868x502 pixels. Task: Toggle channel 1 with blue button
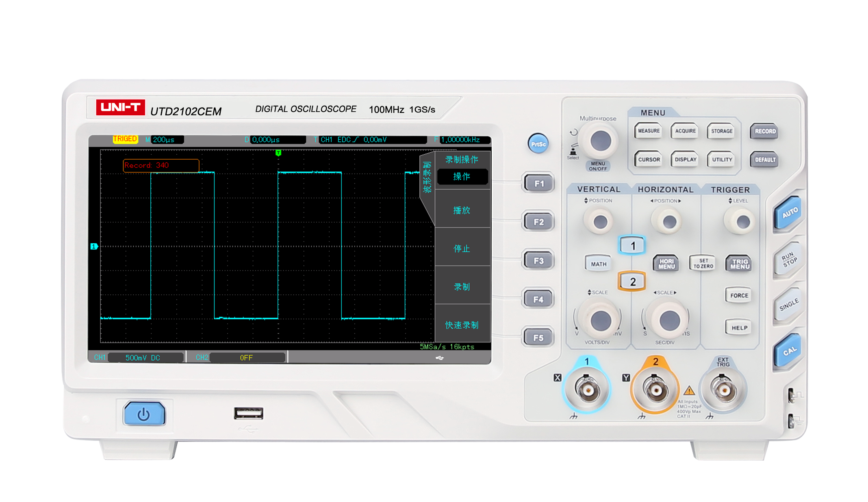pyautogui.click(x=632, y=245)
